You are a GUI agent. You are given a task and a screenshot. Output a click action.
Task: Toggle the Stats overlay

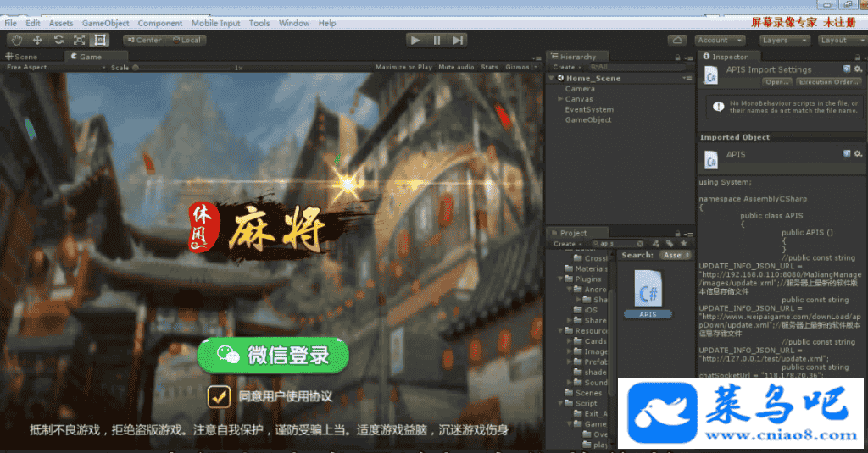pos(489,67)
